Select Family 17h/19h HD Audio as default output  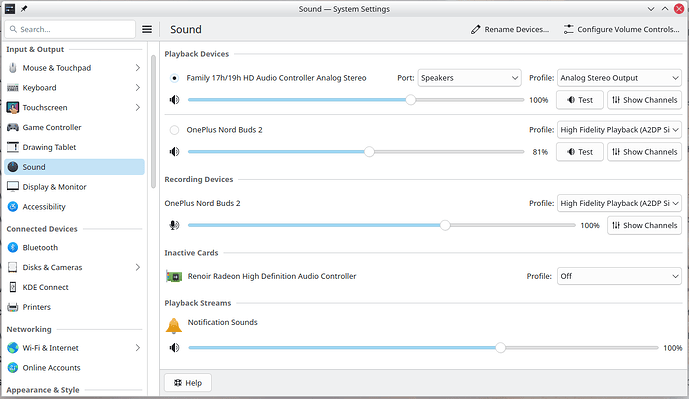(174, 78)
